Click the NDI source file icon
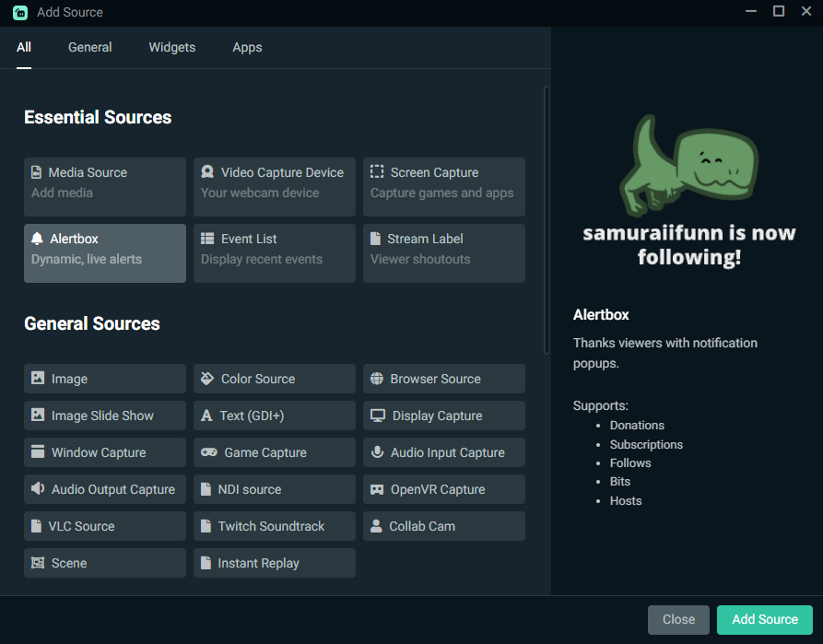Viewport: 823px width, 644px height. 206,488
